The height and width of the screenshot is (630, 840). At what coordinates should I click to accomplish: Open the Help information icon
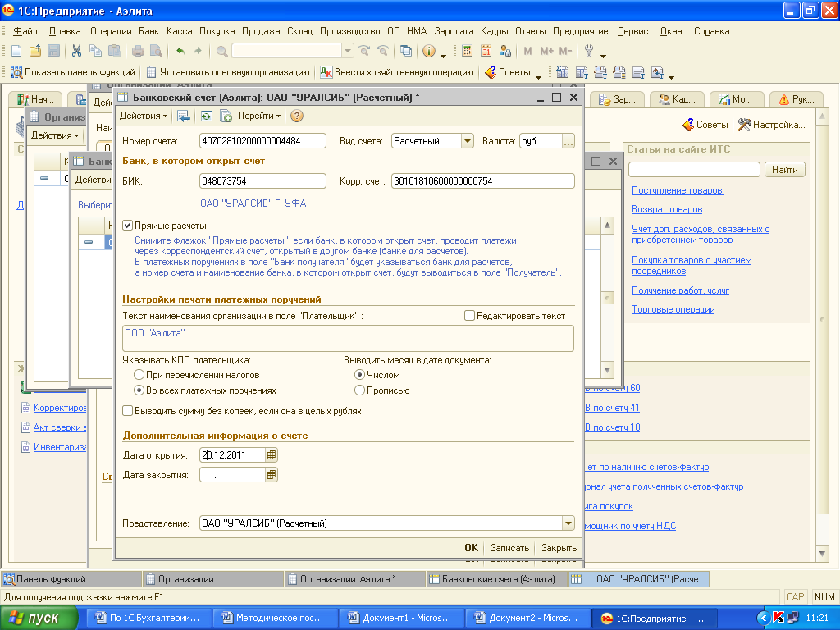coord(428,52)
